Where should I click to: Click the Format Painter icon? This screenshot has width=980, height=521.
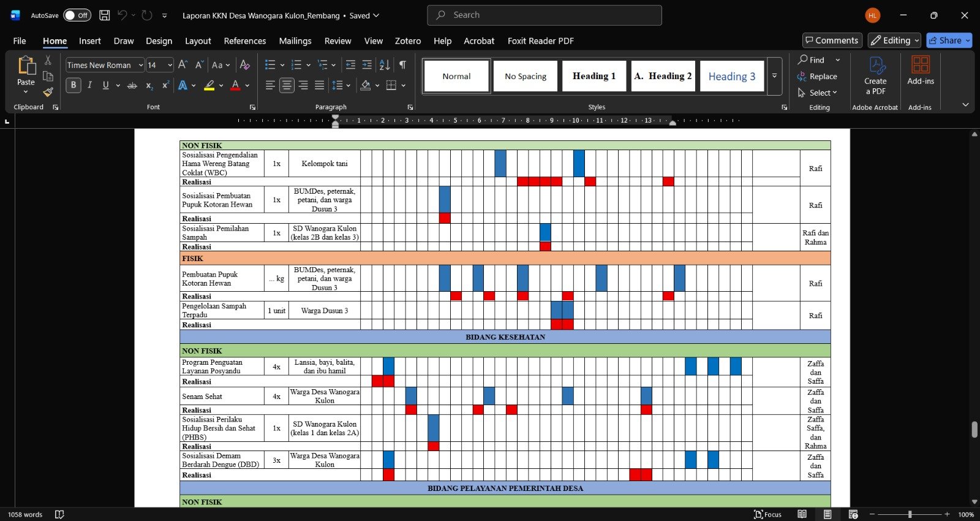[48, 93]
